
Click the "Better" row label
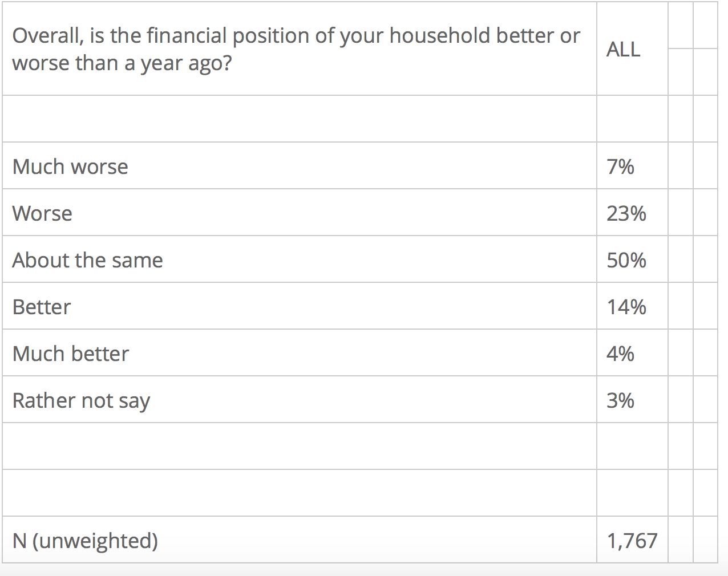[42, 307]
